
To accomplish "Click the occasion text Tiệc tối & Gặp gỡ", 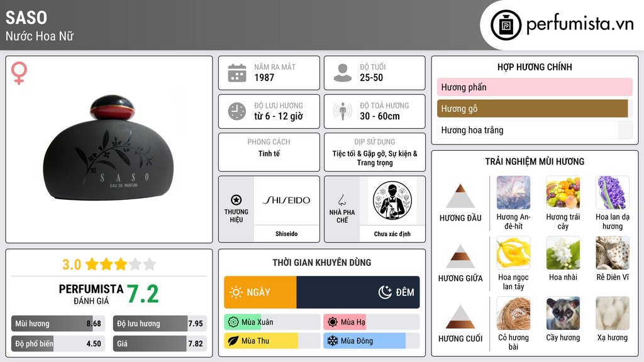I will tap(360, 153).
